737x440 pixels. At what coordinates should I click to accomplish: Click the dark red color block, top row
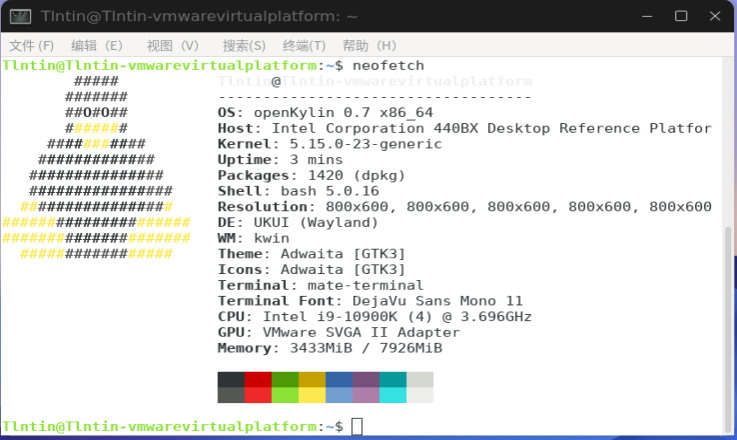pyautogui.click(x=258, y=379)
